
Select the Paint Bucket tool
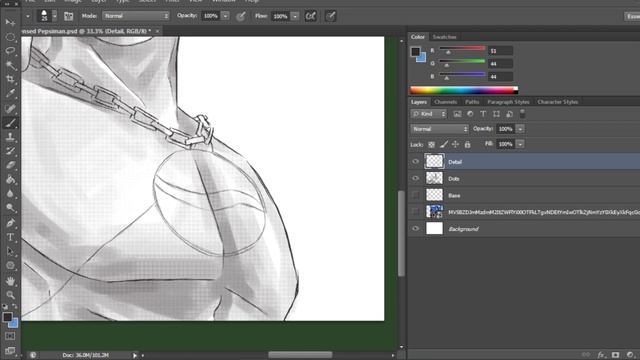click(10, 179)
